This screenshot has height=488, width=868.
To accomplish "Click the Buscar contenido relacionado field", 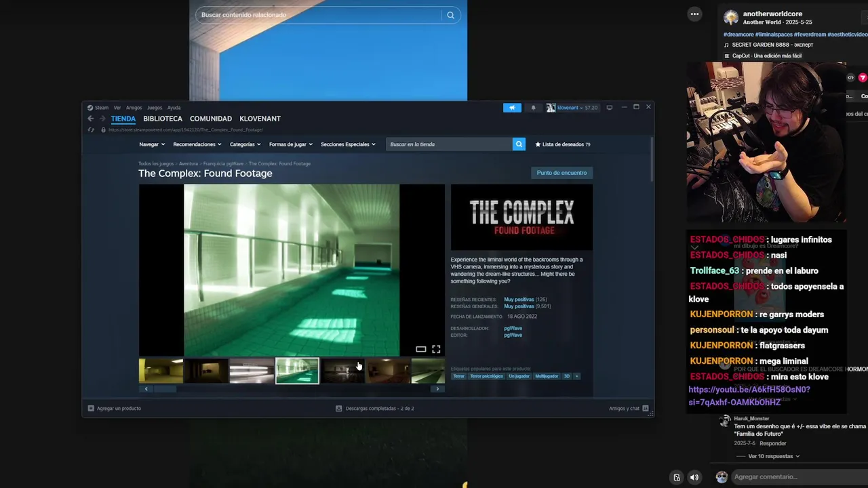I will point(319,15).
